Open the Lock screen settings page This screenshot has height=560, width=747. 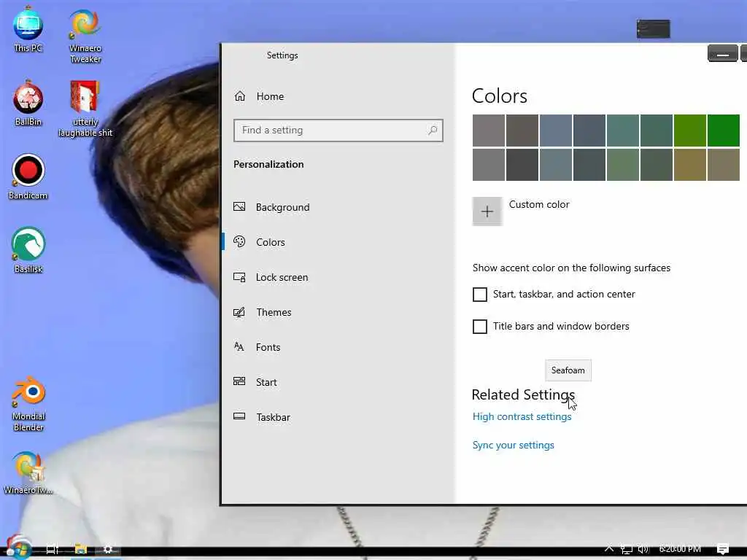click(x=271, y=277)
